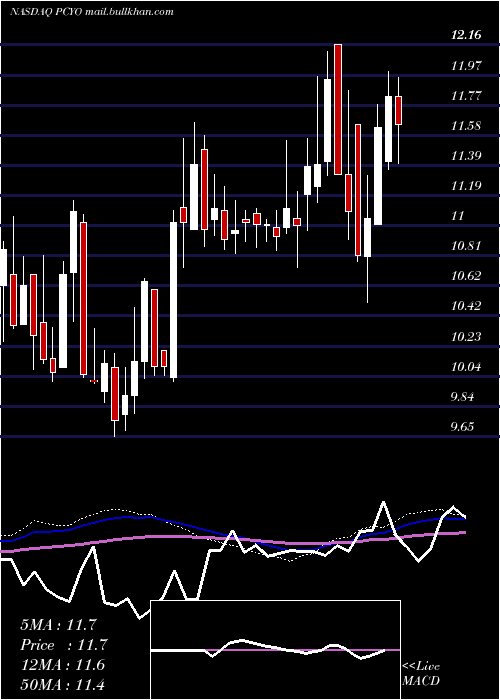Click the NASDAQ PCYO mail.bullkhan.com header text
The image size is (500, 700).
(92, 12)
